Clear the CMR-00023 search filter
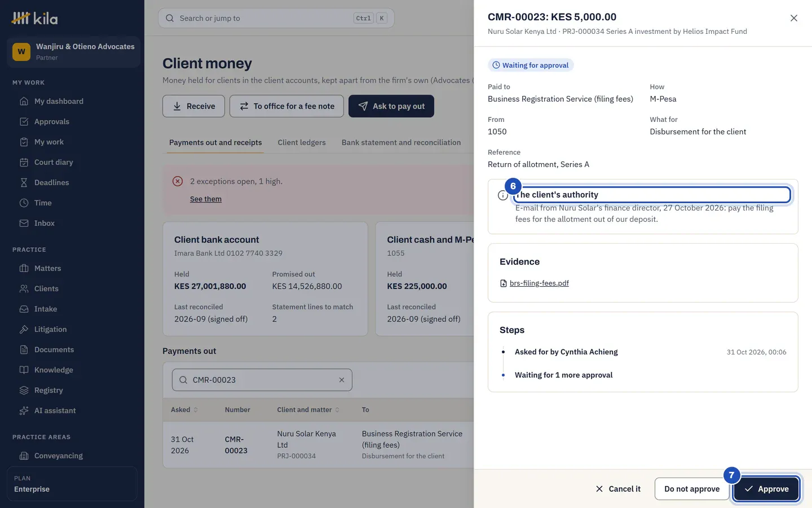The image size is (812, 508). [x=342, y=380]
